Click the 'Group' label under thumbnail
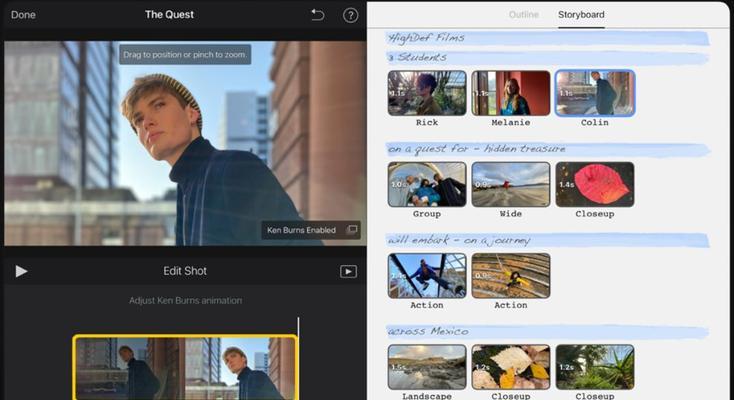 point(427,214)
